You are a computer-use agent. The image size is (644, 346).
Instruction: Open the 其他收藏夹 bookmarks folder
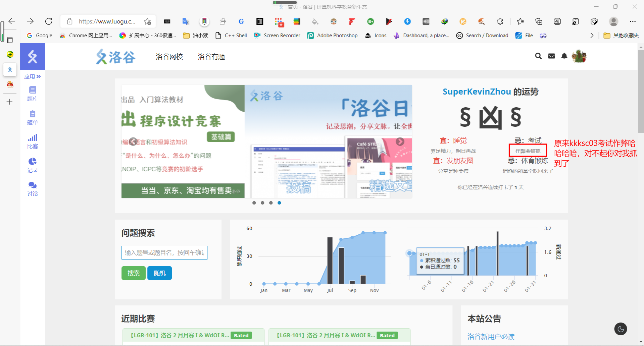click(621, 36)
